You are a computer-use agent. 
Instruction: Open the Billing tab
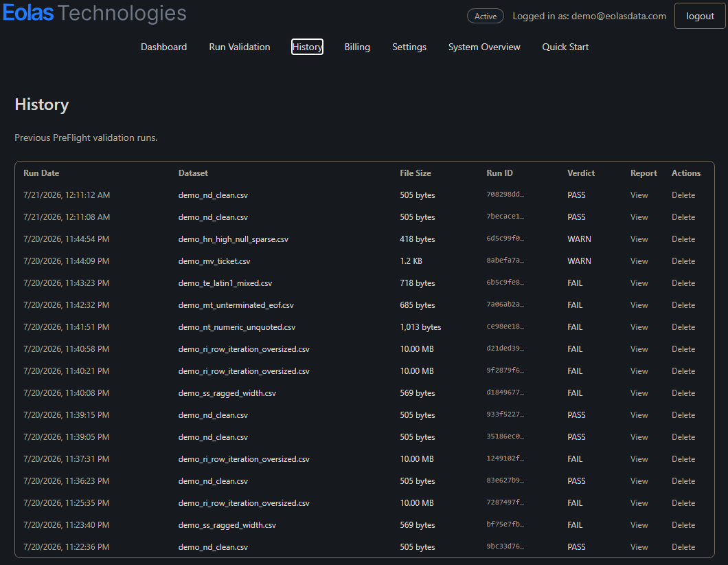coord(357,47)
